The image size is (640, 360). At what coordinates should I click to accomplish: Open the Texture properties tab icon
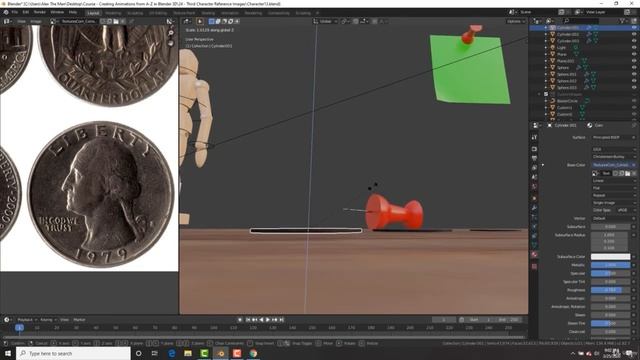pyautogui.click(x=534, y=266)
